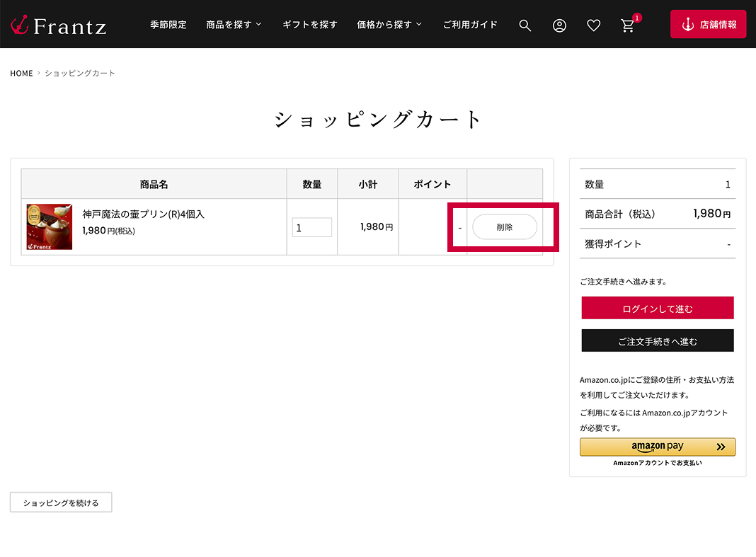Pay with the Amazon Pay button

tap(657, 447)
